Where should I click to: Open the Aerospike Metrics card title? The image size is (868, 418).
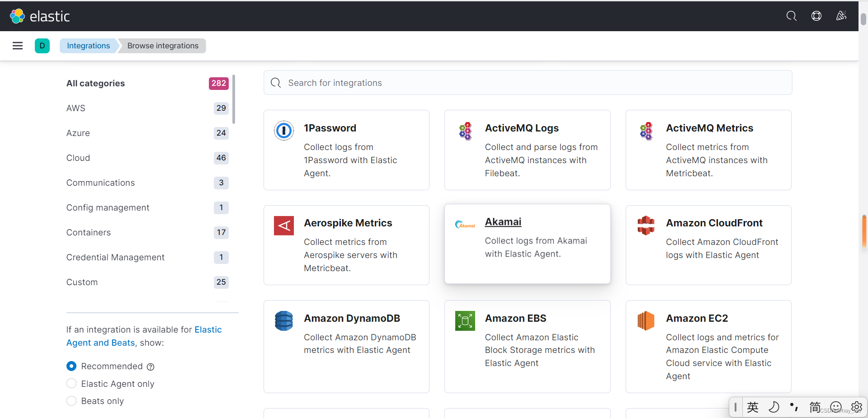(348, 223)
